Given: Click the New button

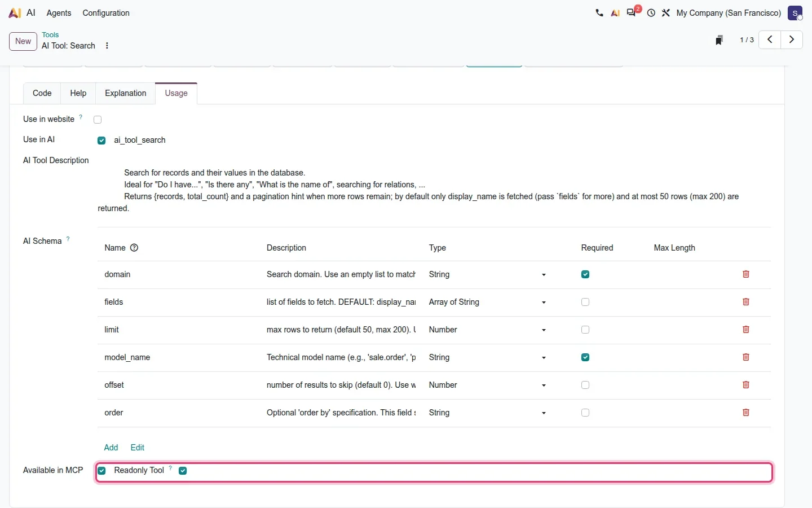Looking at the screenshot, I should pyautogui.click(x=23, y=41).
